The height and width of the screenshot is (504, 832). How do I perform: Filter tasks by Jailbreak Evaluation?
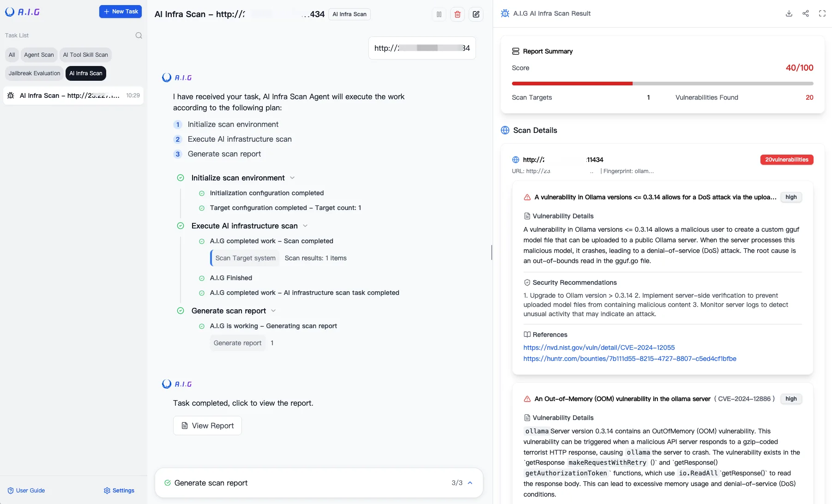pyautogui.click(x=34, y=73)
